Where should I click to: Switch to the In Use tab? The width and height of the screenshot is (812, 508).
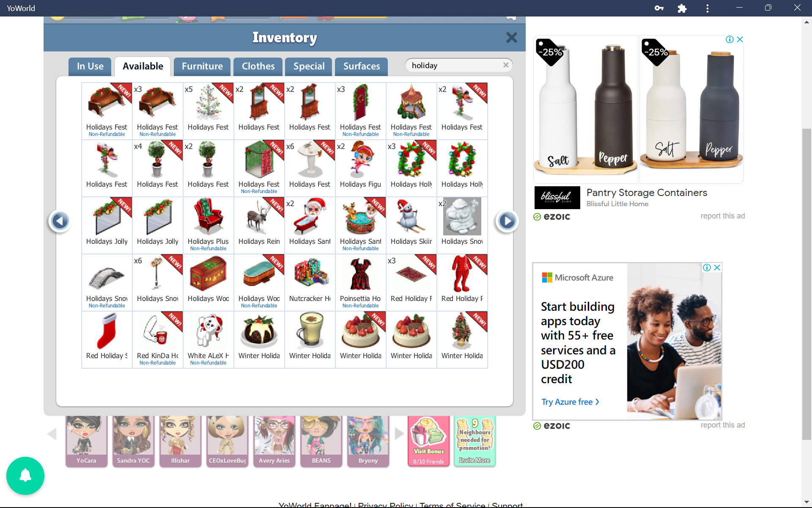coord(90,66)
